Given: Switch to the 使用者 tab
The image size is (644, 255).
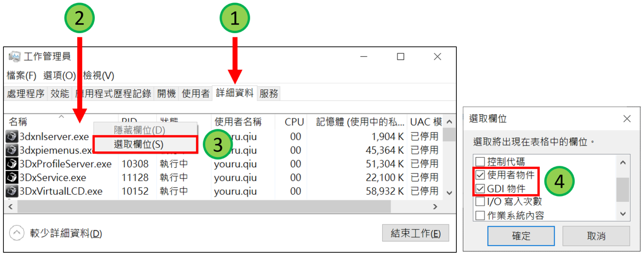Looking at the screenshot, I should pyautogui.click(x=195, y=93).
